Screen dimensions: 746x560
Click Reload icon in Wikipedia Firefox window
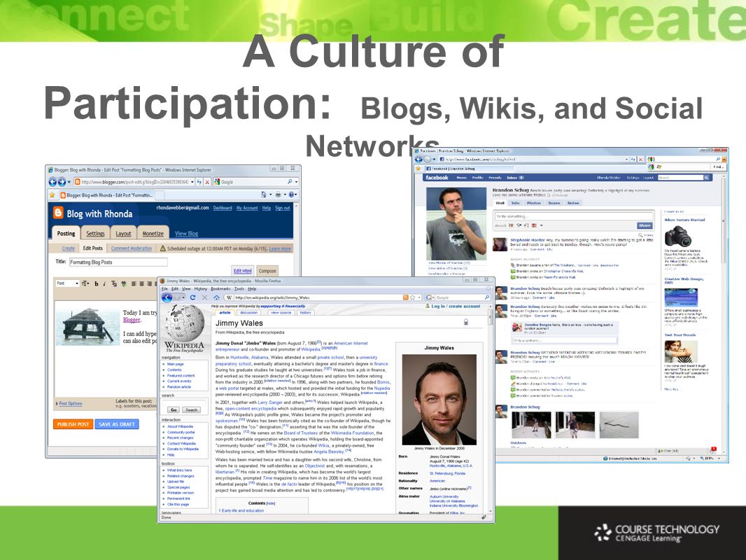point(192,297)
